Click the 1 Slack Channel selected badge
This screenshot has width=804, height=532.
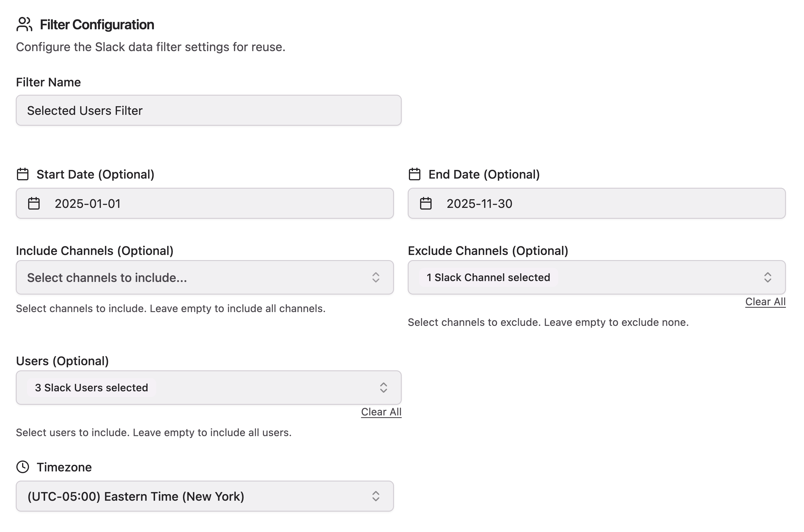coord(488,278)
